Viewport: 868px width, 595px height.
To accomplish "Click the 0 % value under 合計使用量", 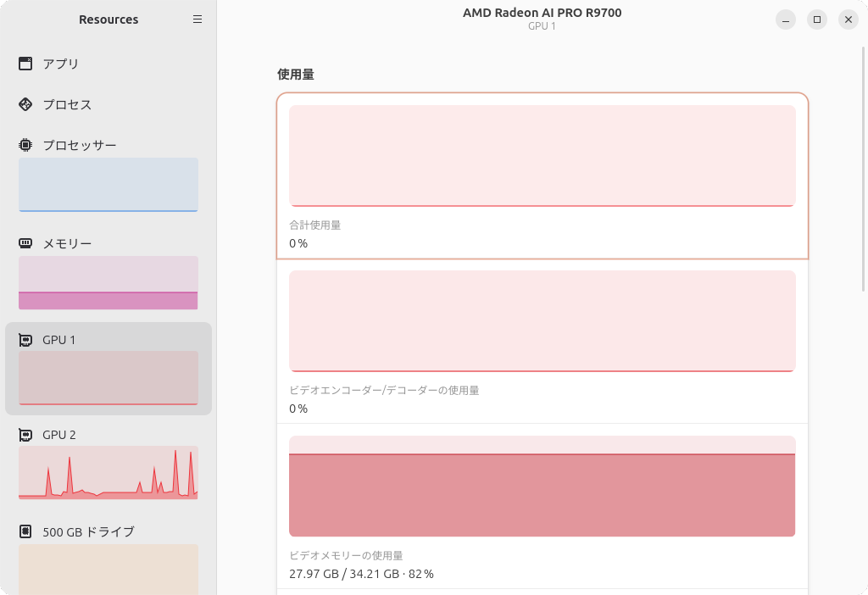I will tap(298, 243).
